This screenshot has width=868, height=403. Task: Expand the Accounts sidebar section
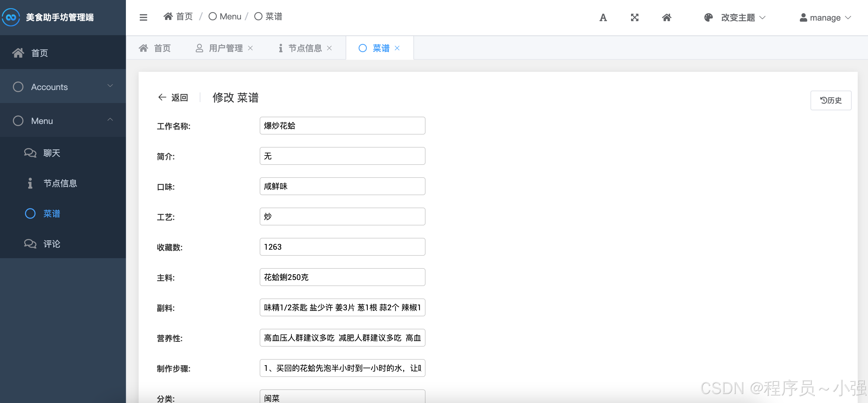pos(63,87)
